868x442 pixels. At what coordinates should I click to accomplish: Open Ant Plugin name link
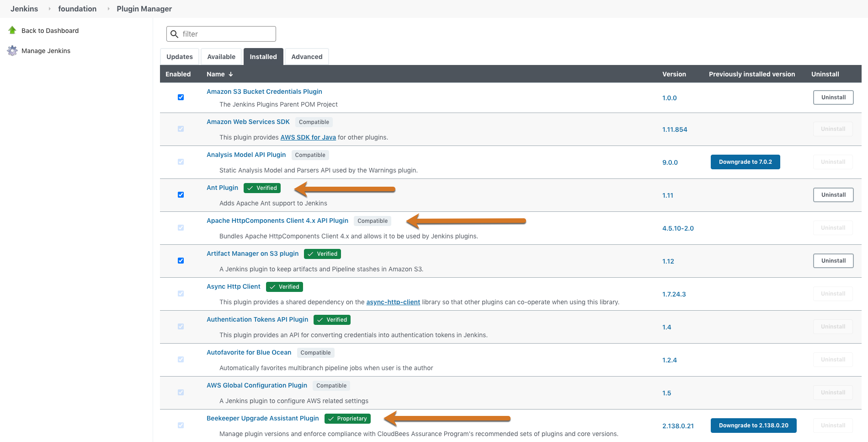222,188
